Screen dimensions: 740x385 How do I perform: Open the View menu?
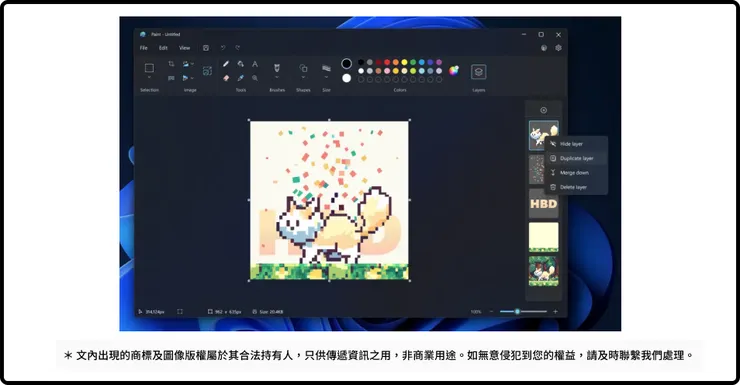[x=185, y=48]
